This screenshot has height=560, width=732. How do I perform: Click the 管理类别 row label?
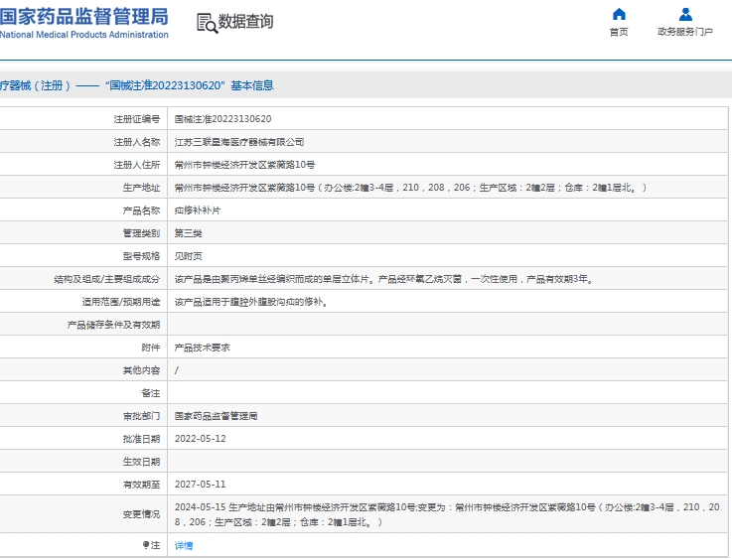point(141,233)
